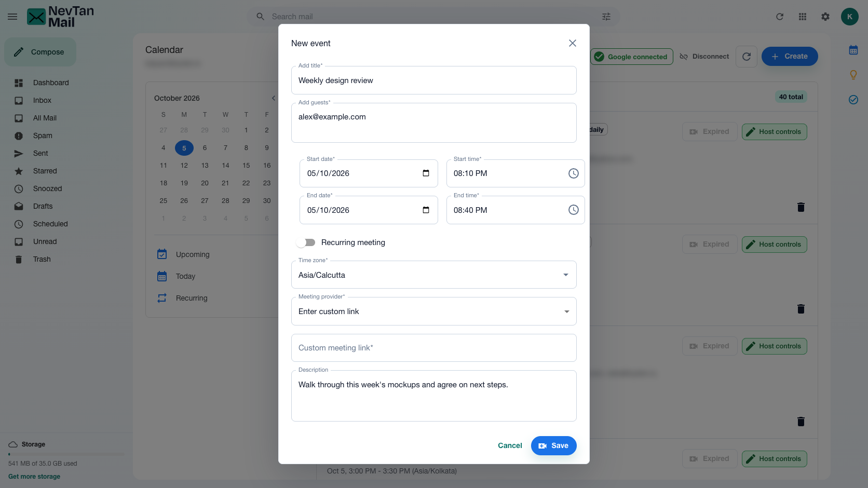Open Scheduled folder in sidebar

(x=50, y=224)
